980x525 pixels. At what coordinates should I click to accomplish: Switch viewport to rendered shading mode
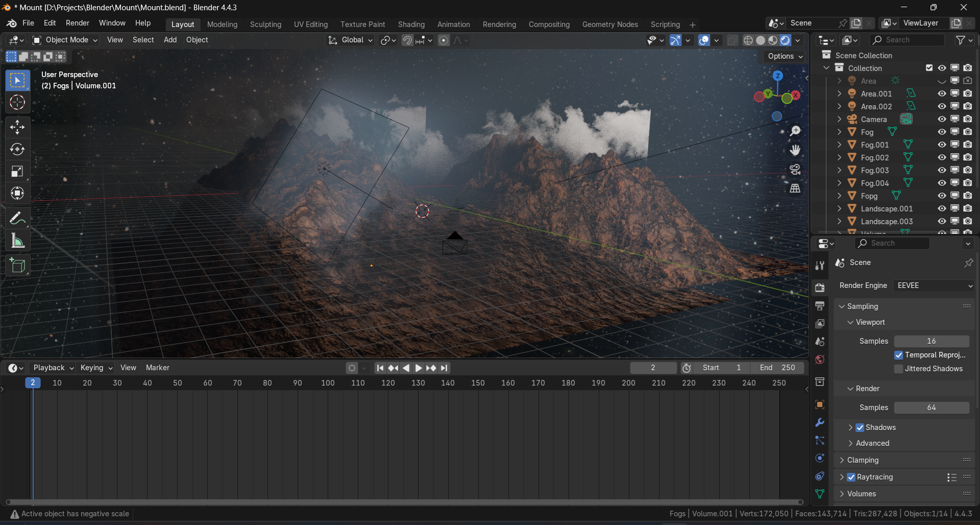click(786, 40)
